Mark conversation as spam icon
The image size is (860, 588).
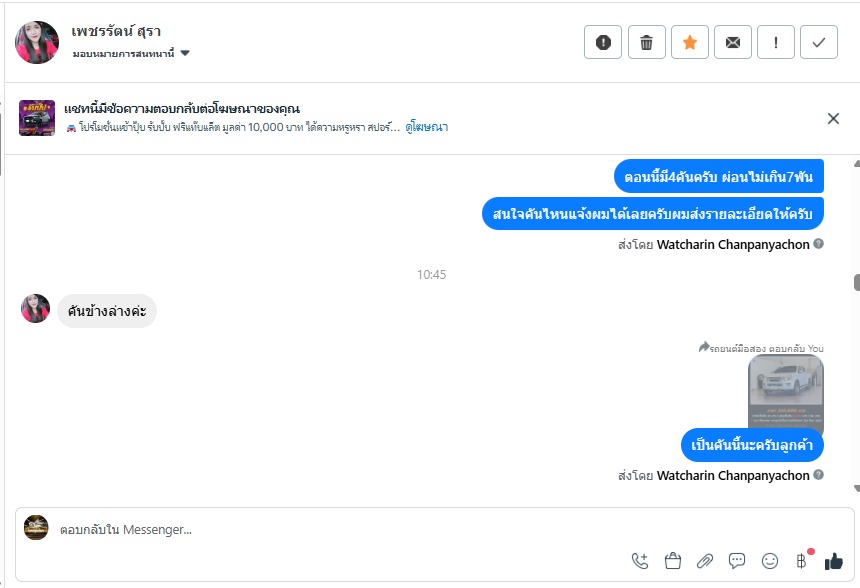point(603,42)
